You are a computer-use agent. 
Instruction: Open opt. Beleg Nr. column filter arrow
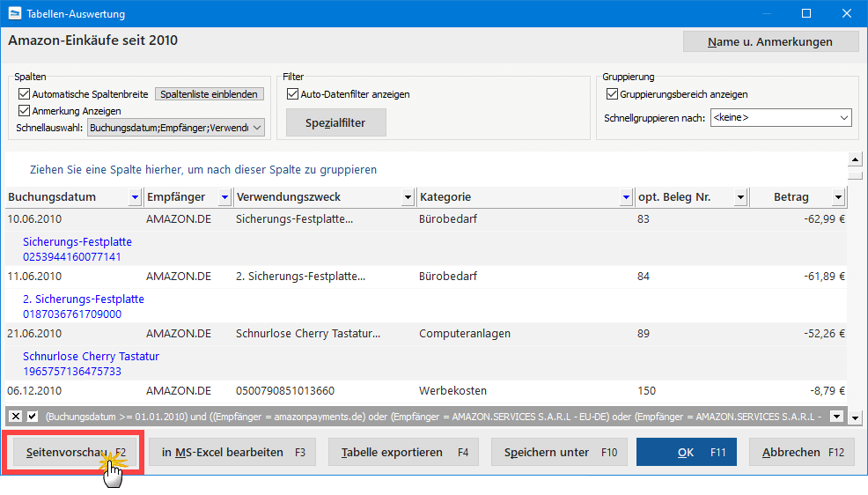(740, 197)
